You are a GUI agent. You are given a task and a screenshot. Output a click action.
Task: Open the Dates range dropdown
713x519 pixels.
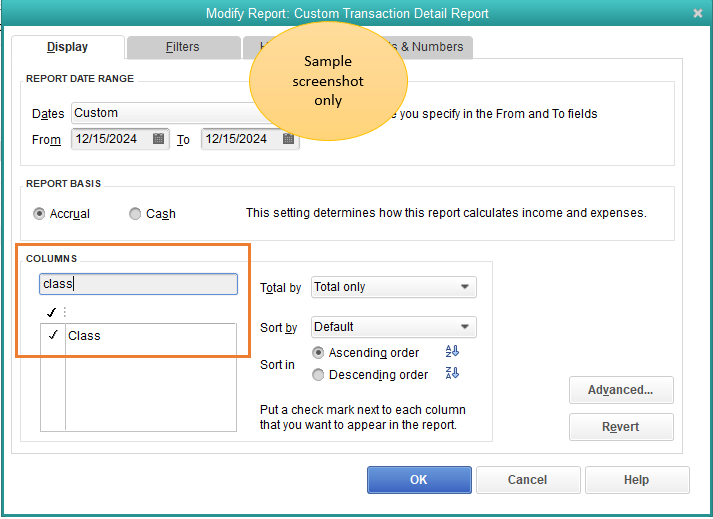160,114
